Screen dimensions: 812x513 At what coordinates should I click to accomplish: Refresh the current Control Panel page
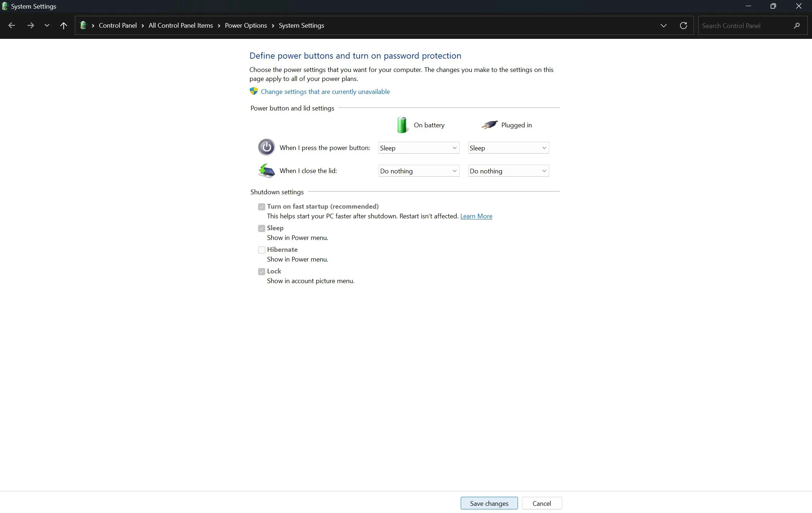[683, 25]
